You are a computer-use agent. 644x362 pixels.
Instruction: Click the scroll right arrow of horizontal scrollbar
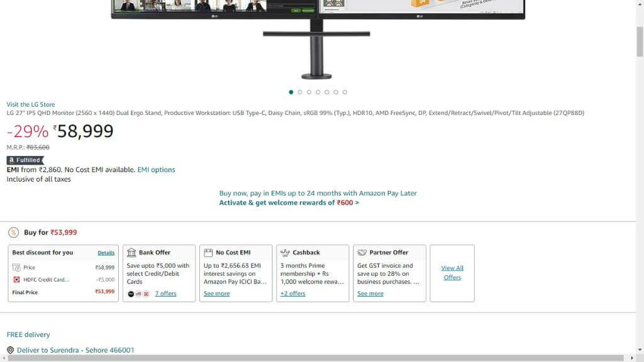click(x=631, y=358)
